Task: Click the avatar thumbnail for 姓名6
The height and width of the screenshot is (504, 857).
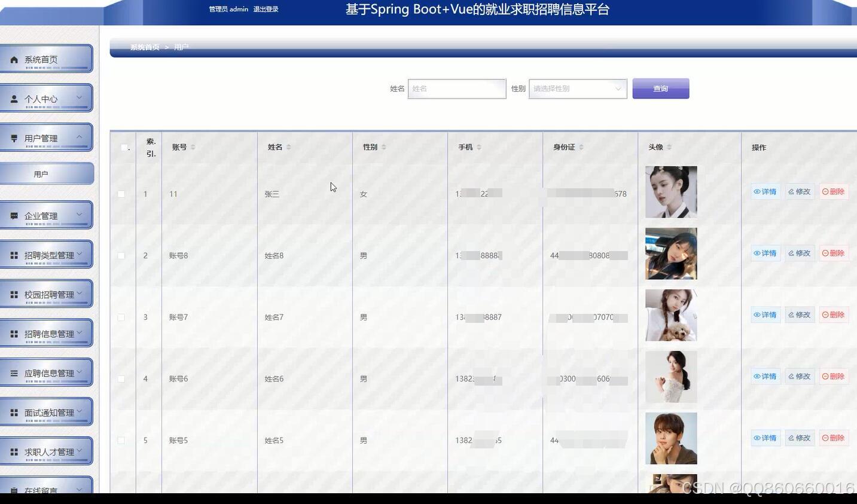Action: [671, 377]
